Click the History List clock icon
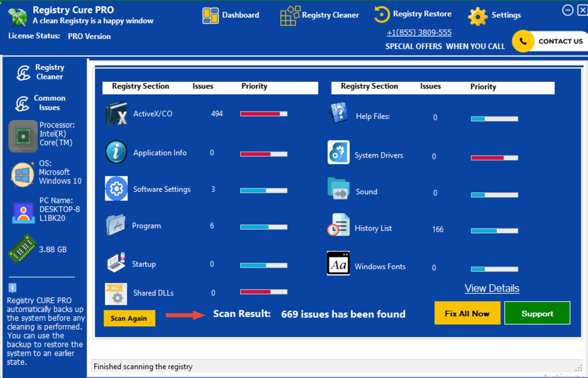The height and width of the screenshot is (378, 588). coord(338,225)
